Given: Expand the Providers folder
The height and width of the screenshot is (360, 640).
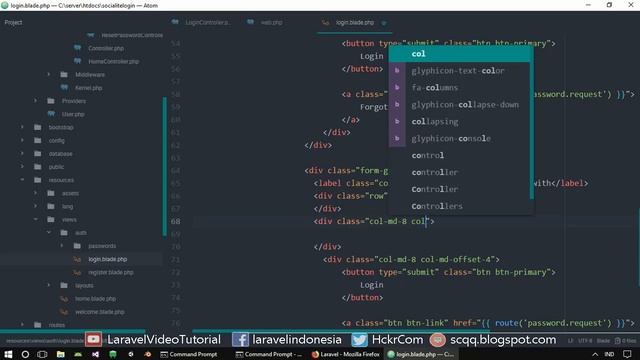Looking at the screenshot, I should pos(36,101).
